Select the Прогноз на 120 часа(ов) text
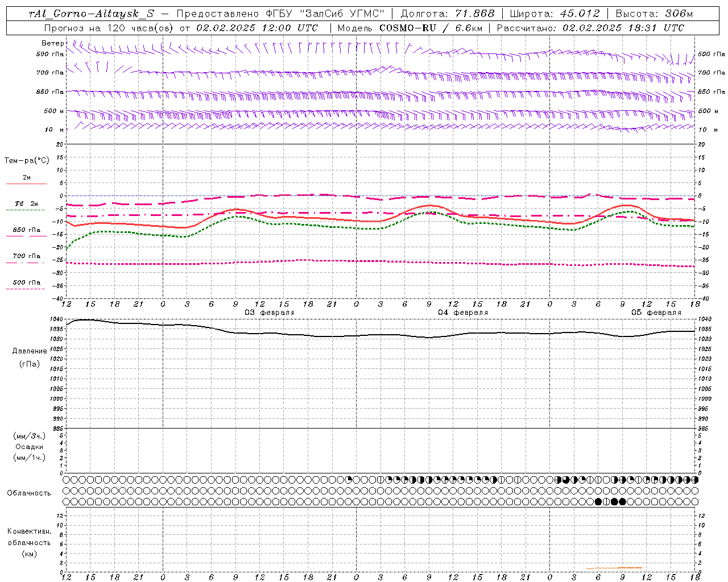The image size is (728, 582). [x=109, y=28]
